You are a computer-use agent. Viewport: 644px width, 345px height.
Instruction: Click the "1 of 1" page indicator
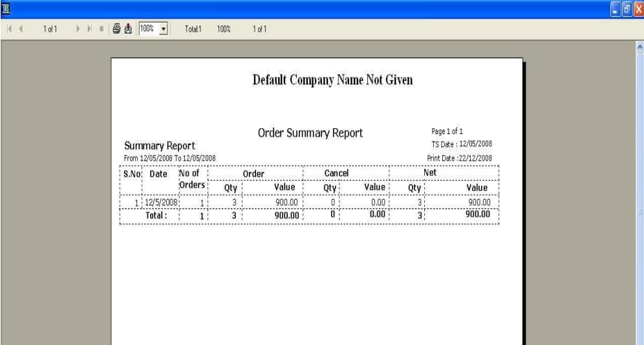pos(50,29)
